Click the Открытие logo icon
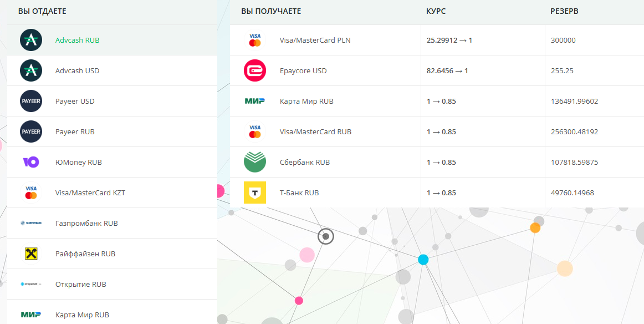This screenshot has height=324, width=644. 31,284
